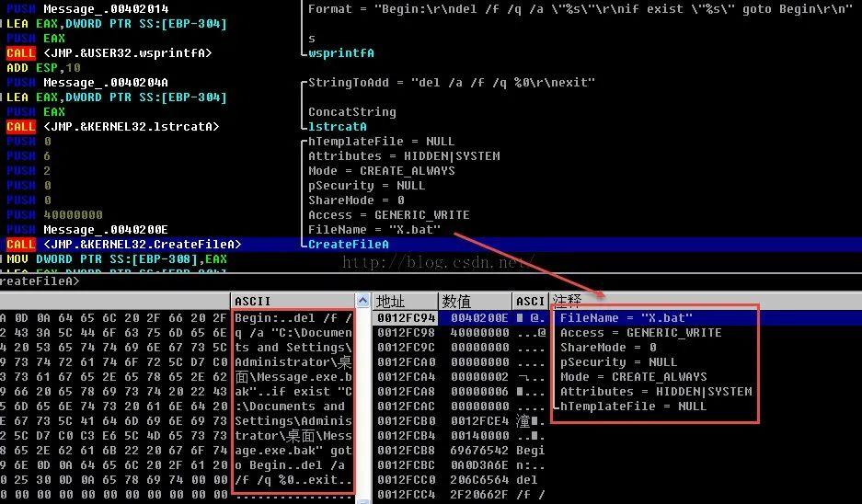The height and width of the screenshot is (504, 862).
Task: Select dump row 'Settings\Adminis'
Action: pos(293,421)
